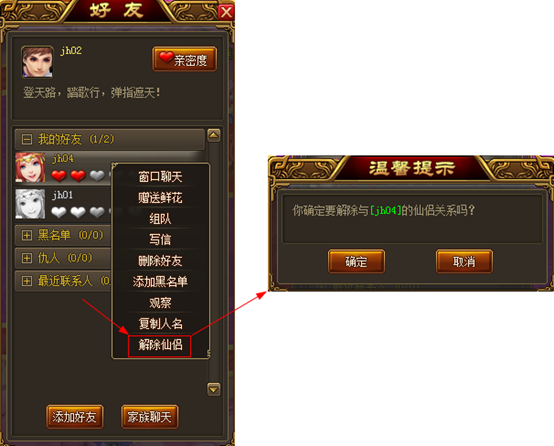The height and width of the screenshot is (446, 554).
Task: Click the scroll up arrow in friend list
Action: 214,135
